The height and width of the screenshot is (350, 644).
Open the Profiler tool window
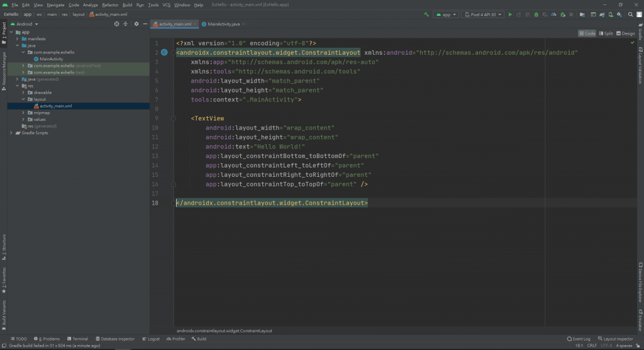[176, 339]
